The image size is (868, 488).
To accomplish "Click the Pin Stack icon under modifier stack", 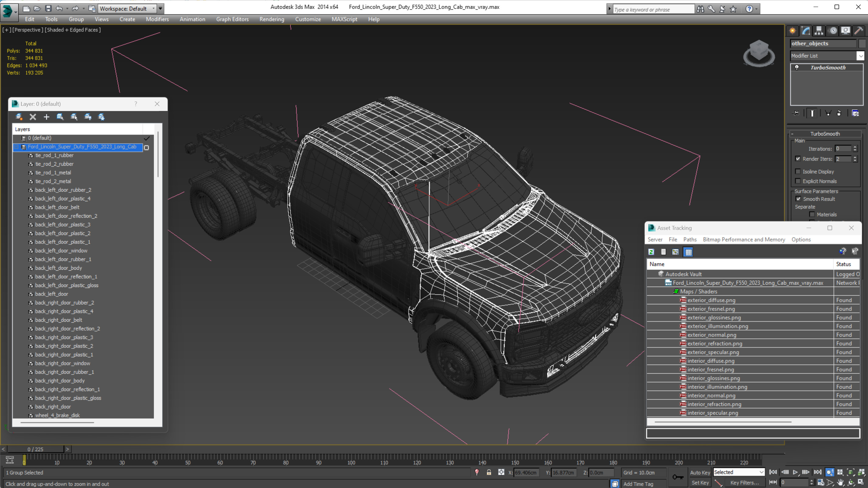I will (796, 113).
